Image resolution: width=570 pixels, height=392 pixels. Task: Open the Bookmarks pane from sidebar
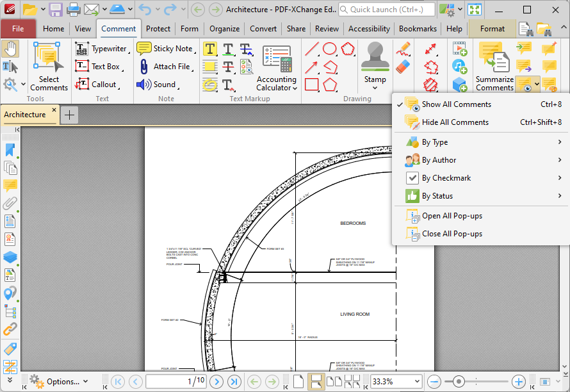click(x=10, y=150)
